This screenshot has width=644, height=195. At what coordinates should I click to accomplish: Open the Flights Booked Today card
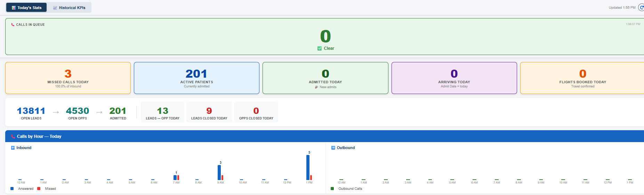coord(582,78)
